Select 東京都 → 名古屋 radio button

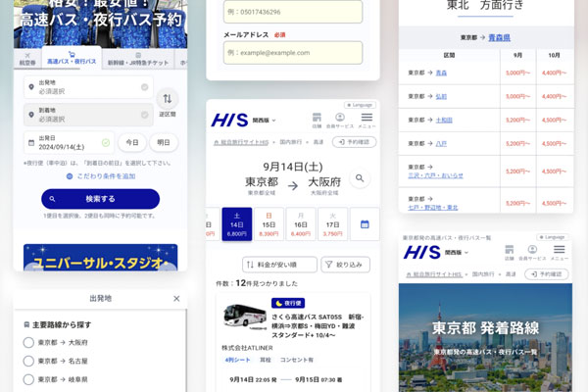[x=28, y=361]
